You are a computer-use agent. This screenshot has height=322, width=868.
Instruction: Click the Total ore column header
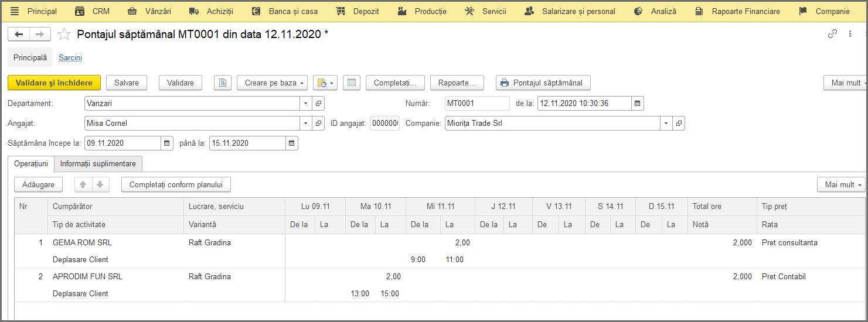tap(722, 207)
